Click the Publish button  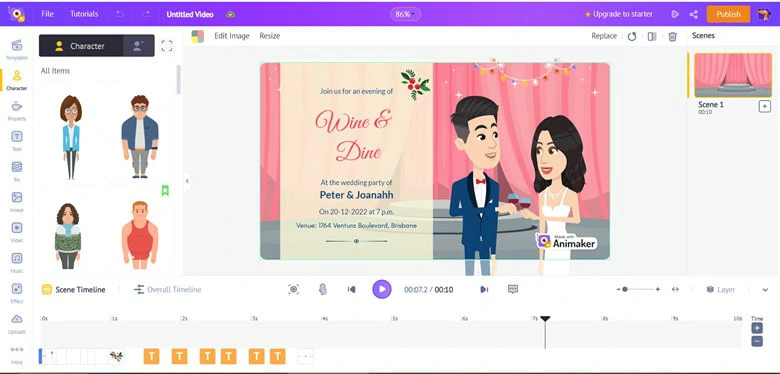click(x=728, y=14)
